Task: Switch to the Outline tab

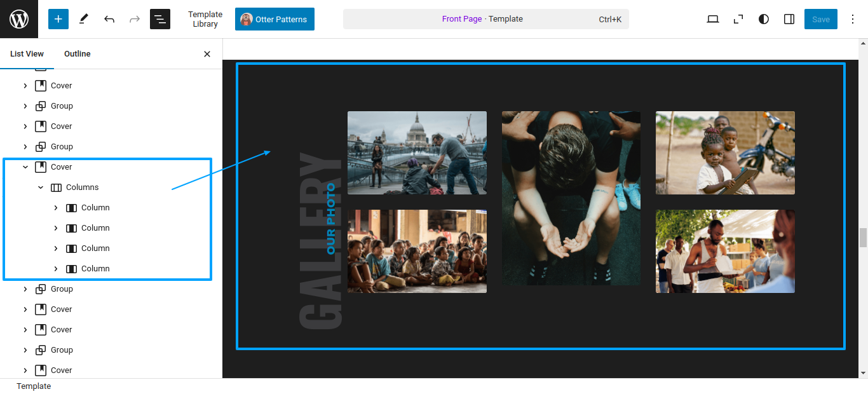Action: (x=78, y=54)
